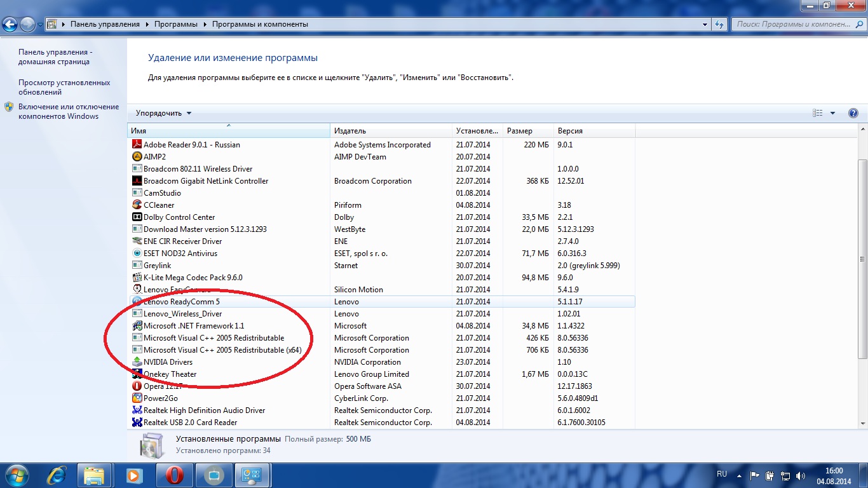The height and width of the screenshot is (488, 868).
Task: Click the Back navigation arrow
Action: tap(10, 24)
